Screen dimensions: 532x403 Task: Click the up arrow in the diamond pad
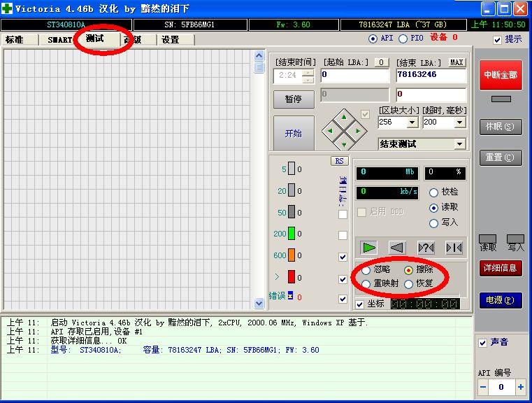[x=344, y=118]
